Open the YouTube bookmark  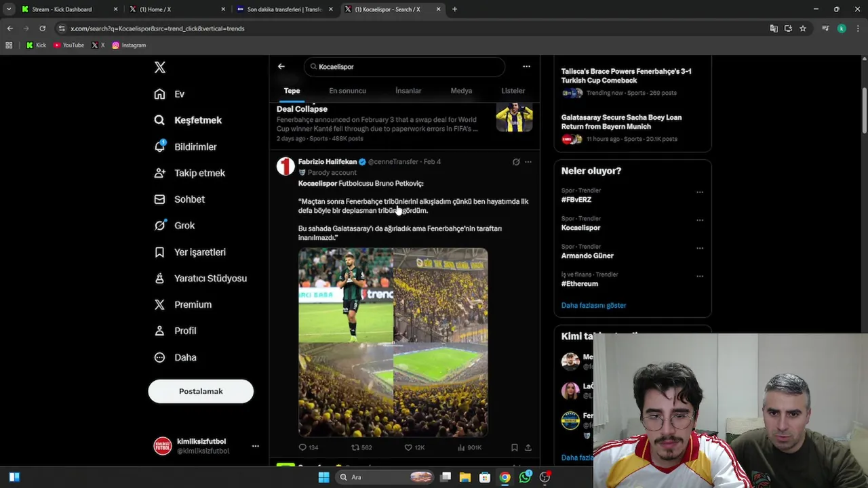(68, 45)
